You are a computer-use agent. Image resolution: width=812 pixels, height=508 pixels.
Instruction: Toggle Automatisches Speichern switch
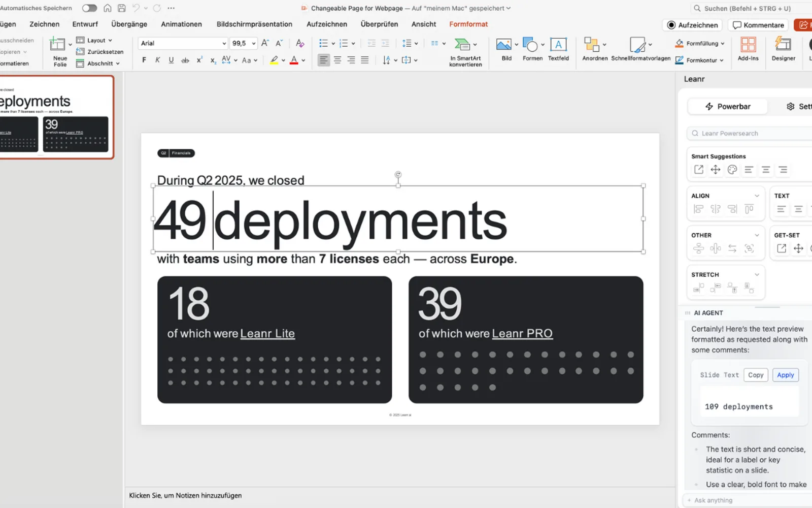click(89, 8)
